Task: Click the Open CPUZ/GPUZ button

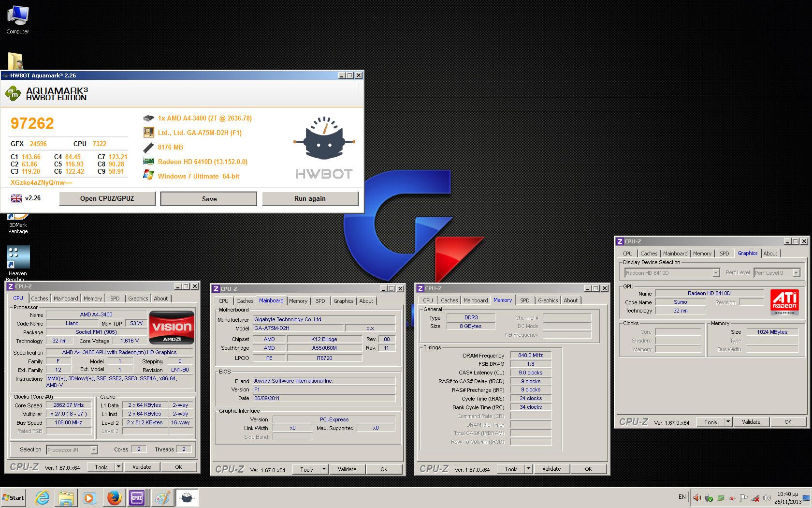Action: tap(107, 198)
